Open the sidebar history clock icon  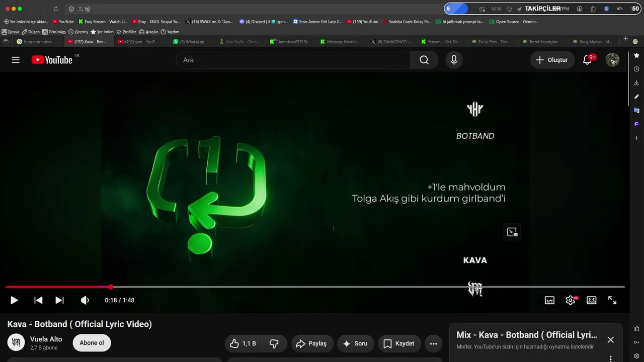[636, 69]
